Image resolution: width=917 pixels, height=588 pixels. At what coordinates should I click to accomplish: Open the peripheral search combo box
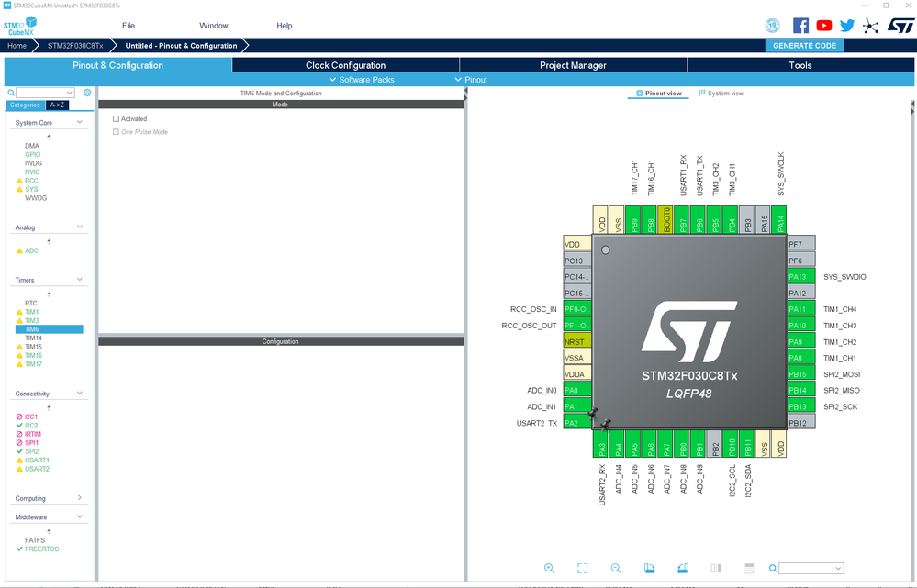tap(46, 93)
